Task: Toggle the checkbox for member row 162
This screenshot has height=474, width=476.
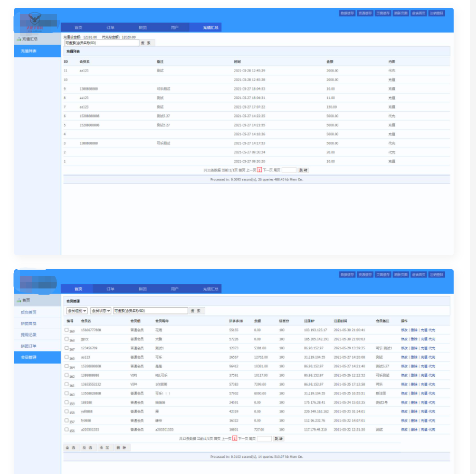Action: (x=67, y=375)
